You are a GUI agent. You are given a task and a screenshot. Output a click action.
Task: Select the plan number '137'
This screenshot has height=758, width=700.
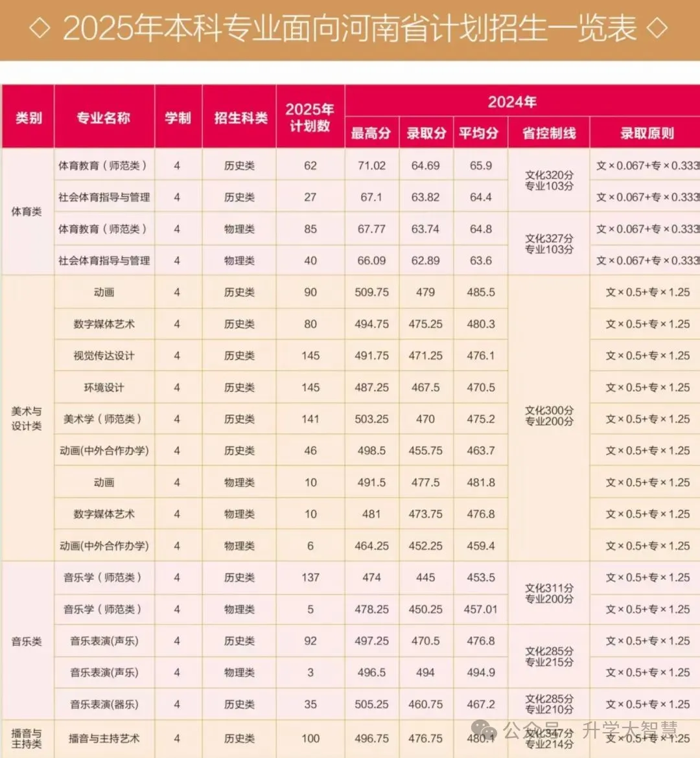[310, 577]
